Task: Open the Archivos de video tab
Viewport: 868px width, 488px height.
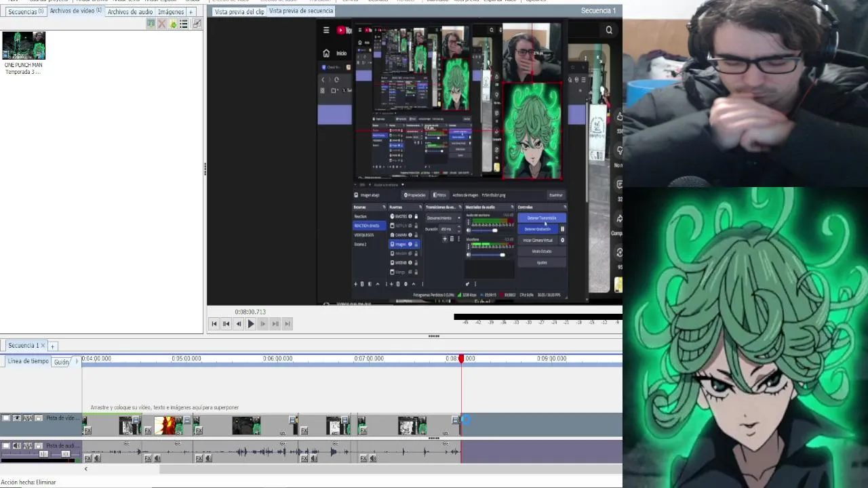Action: 75,11
